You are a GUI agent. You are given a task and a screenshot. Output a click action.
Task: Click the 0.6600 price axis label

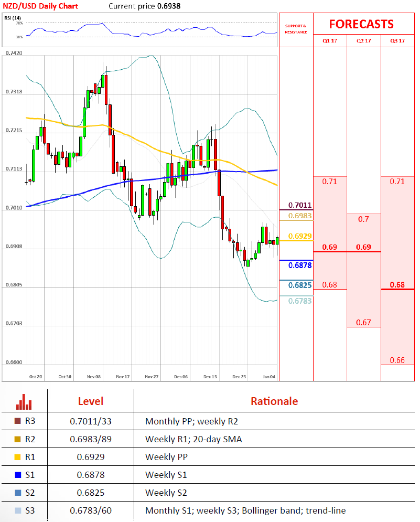14,362
